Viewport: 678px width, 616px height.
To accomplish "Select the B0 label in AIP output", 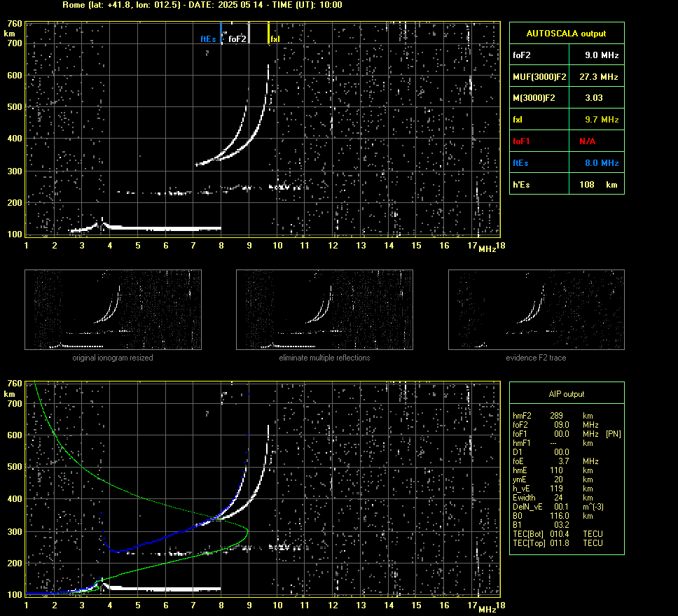I will pos(518,516).
